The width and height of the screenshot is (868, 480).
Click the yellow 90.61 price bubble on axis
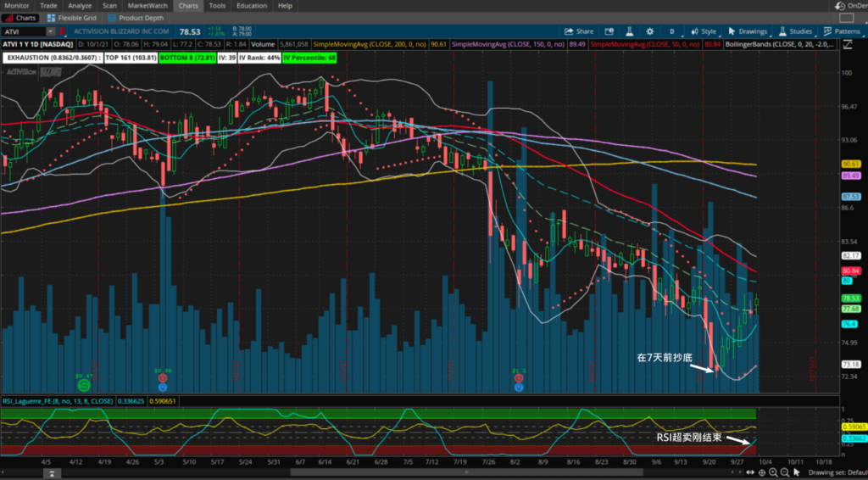tap(849, 164)
